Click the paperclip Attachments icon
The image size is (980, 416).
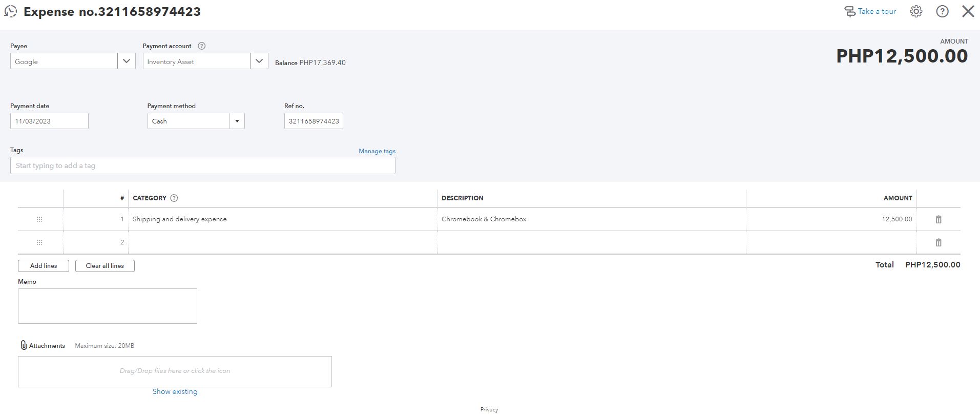point(24,345)
